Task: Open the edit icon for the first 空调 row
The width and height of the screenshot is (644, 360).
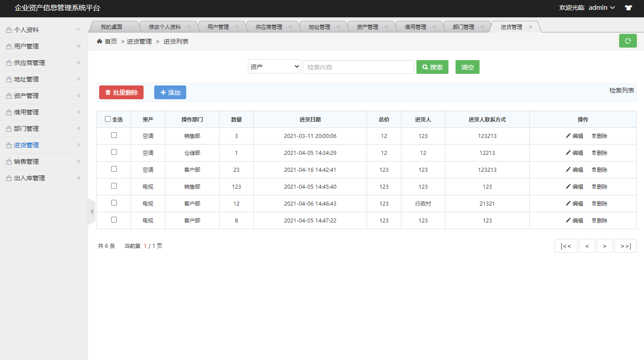Action: (568, 136)
